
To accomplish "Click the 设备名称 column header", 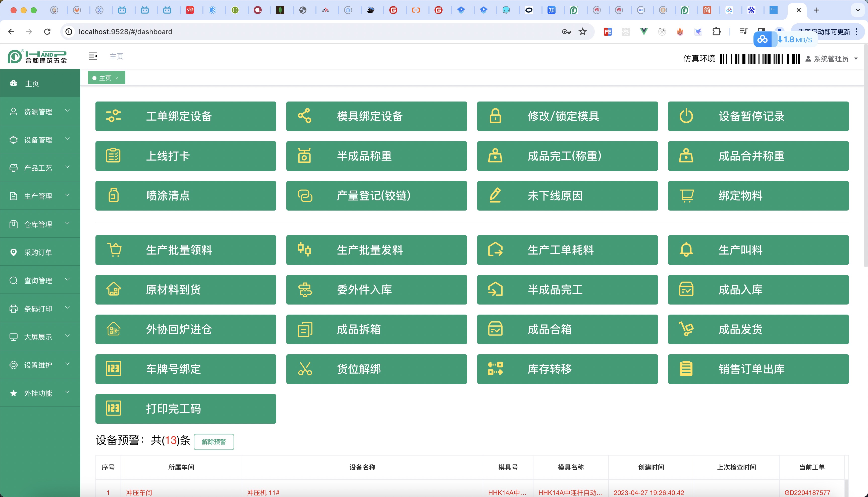I will (x=362, y=467).
